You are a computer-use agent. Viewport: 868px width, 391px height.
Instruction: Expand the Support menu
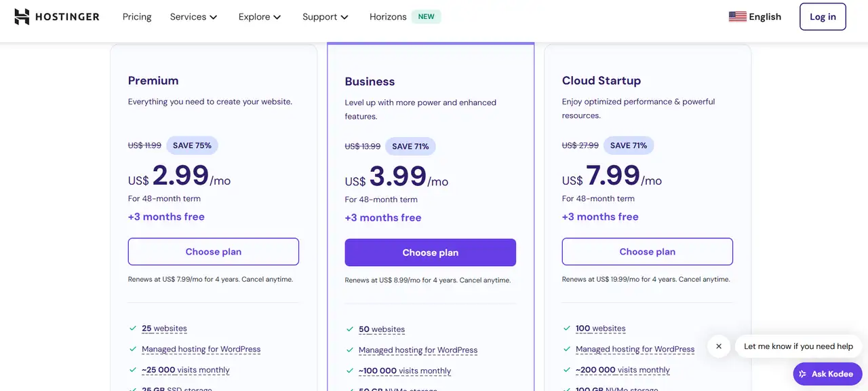(325, 16)
